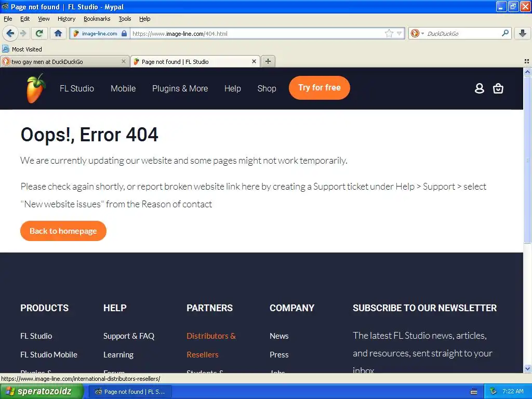Viewport: 532px width, 399px height.
Task: Expand the address bar history dropdown arrow
Action: 399,34
